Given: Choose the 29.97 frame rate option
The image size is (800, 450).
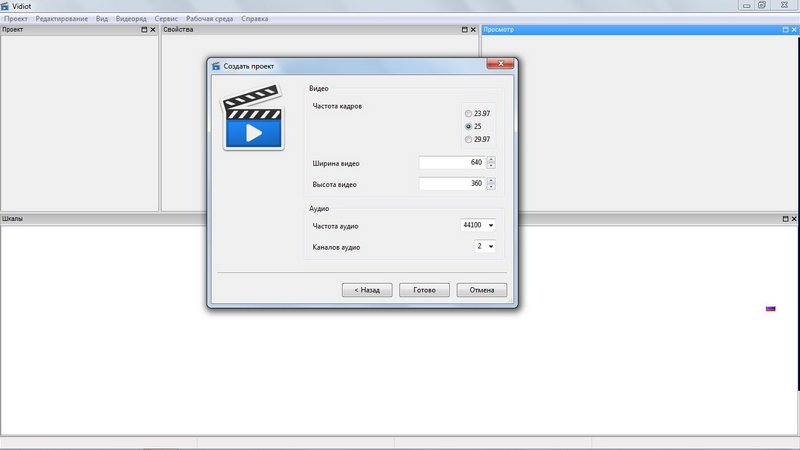Looking at the screenshot, I should click(468, 140).
